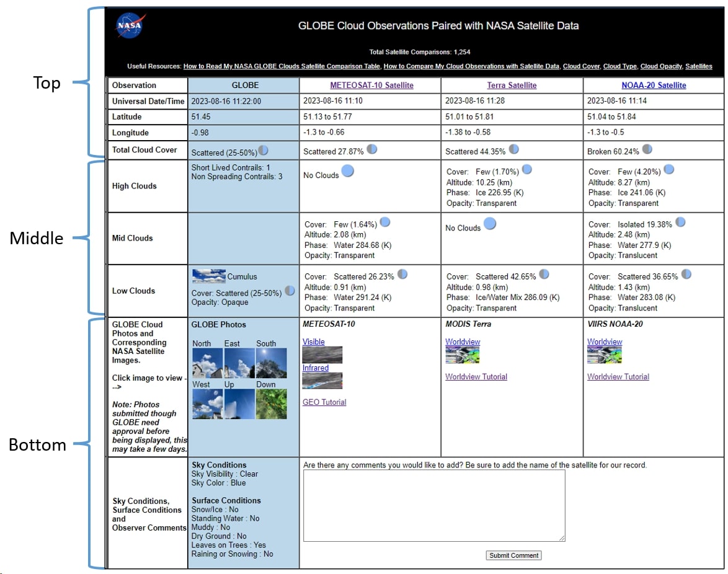
Task: Click cloud icon beside Scattered 26.23%
Action: tap(402, 274)
